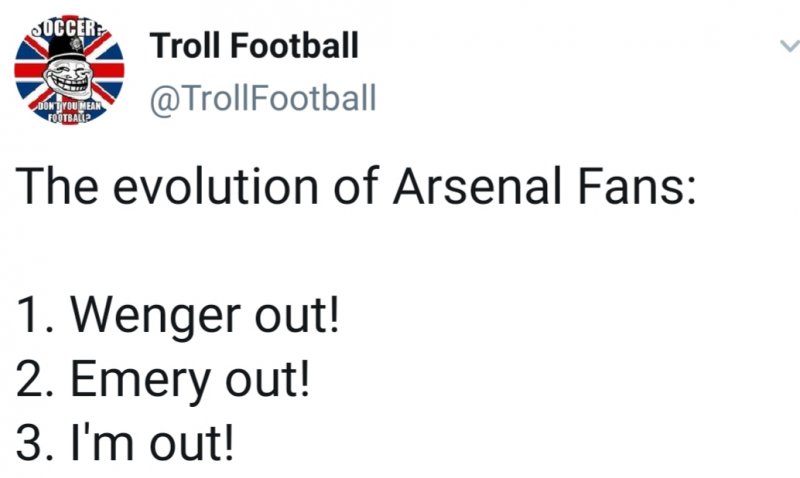Visit the @TrollFootball handle link
This screenshot has width=800, height=478.
point(263,98)
